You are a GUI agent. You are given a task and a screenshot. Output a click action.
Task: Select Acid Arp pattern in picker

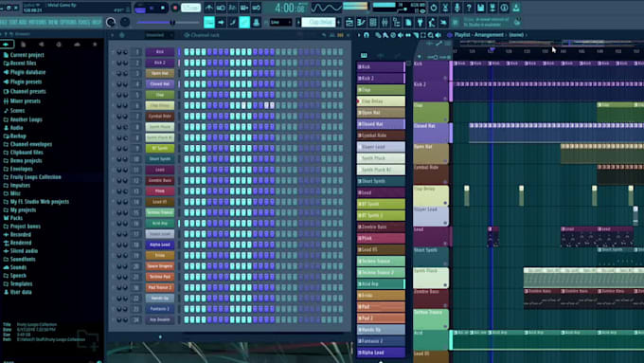click(381, 283)
